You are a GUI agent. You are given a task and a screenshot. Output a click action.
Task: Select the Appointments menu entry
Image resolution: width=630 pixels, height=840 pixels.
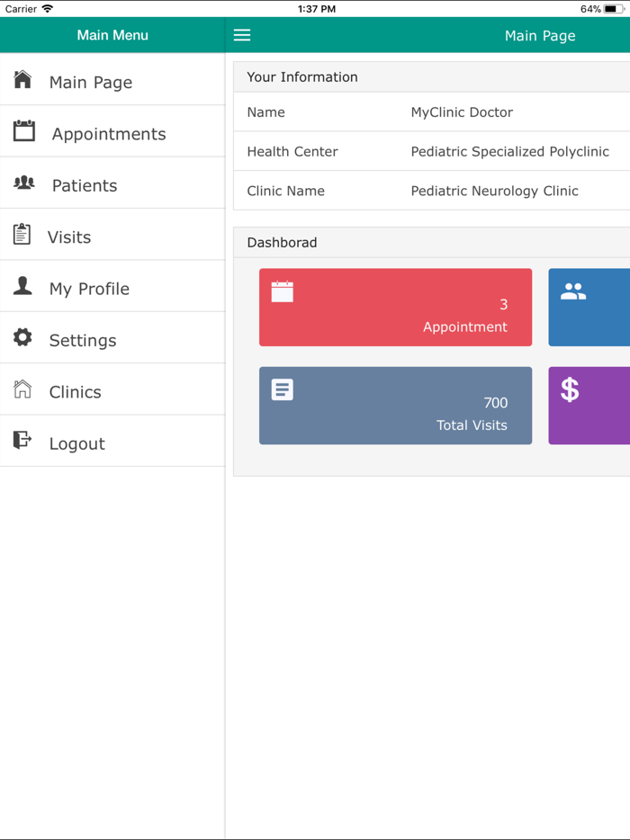108,132
